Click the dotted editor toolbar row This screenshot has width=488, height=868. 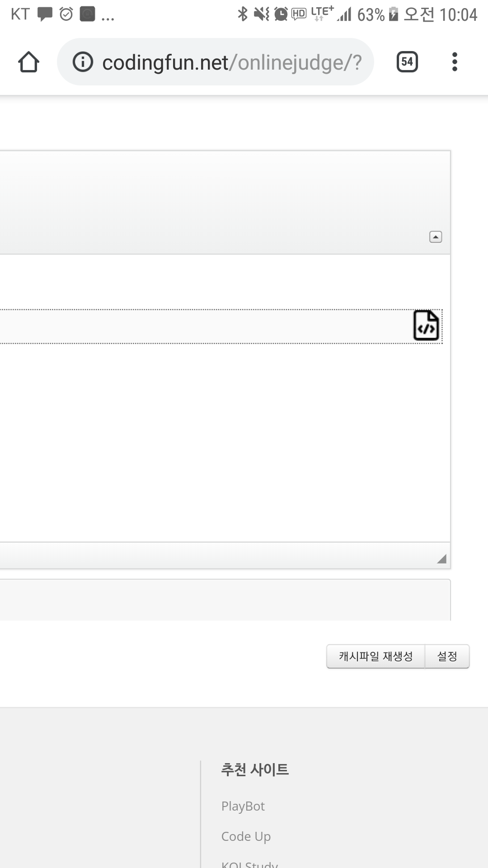[x=221, y=326]
